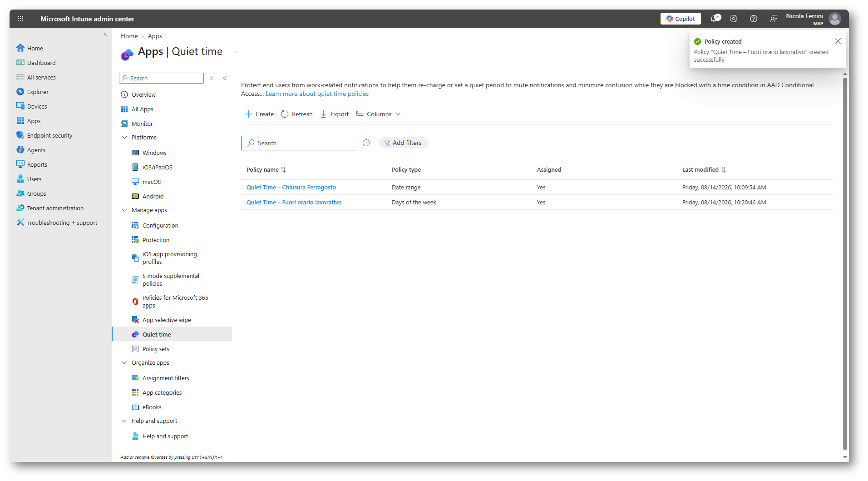Click the Agents icon in the sidebar
This screenshot has height=481, width=868.
tap(20, 149)
